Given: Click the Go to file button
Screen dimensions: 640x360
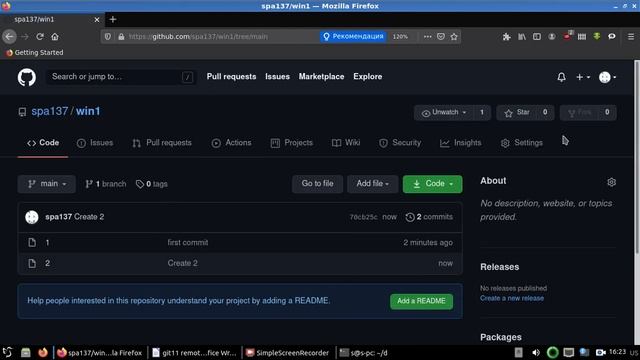Looking at the screenshot, I should 318,184.
